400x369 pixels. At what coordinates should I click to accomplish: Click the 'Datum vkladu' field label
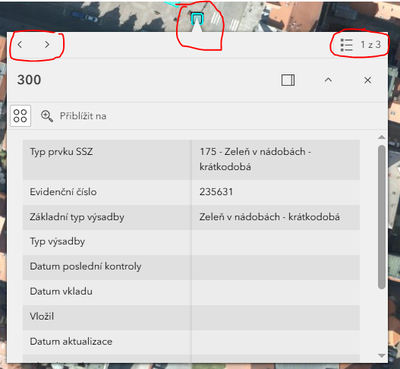61,291
